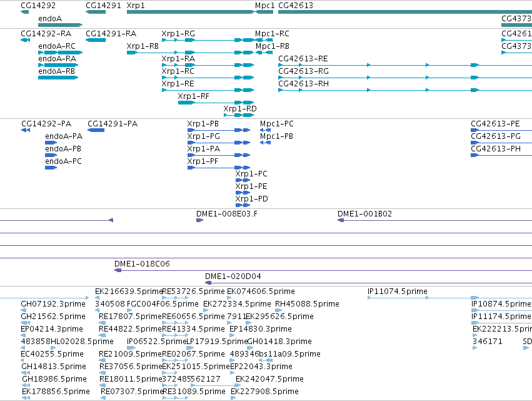This screenshot has height=401, width=532.
Task: Select transcript label 'endoA-RA'
Action: (x=58, y=59)
